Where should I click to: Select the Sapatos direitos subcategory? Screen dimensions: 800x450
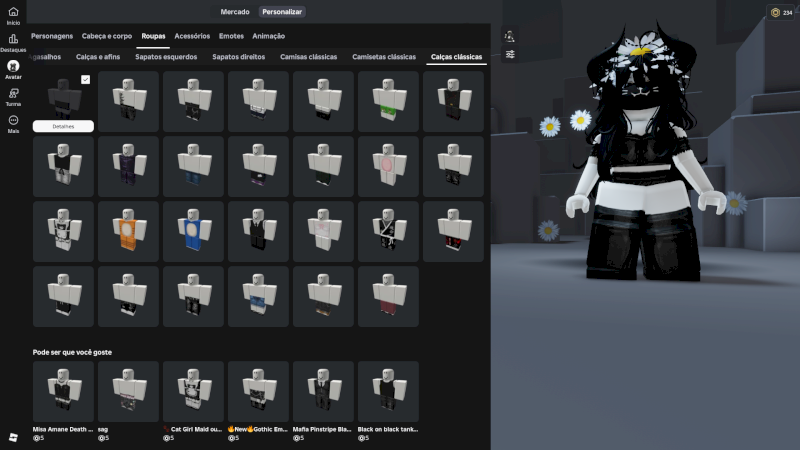click(x=238, y=57)
